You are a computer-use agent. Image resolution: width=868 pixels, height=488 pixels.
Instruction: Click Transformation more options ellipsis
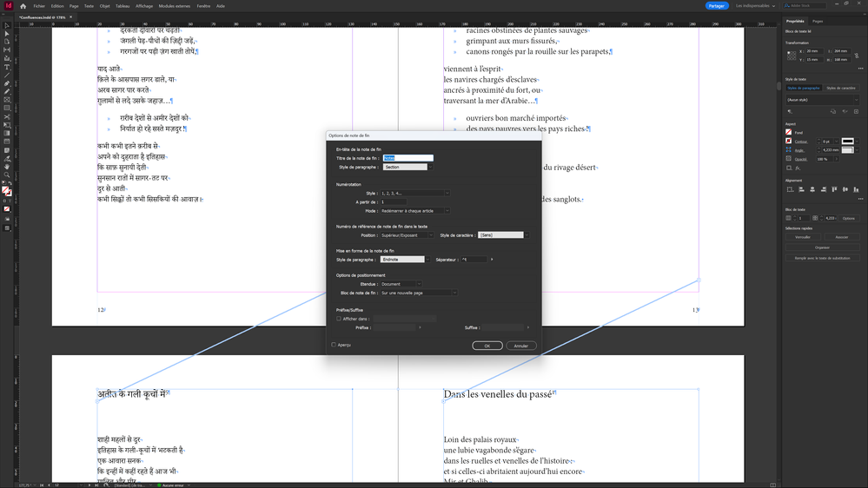pyautogui.click(x=860, y=69)
